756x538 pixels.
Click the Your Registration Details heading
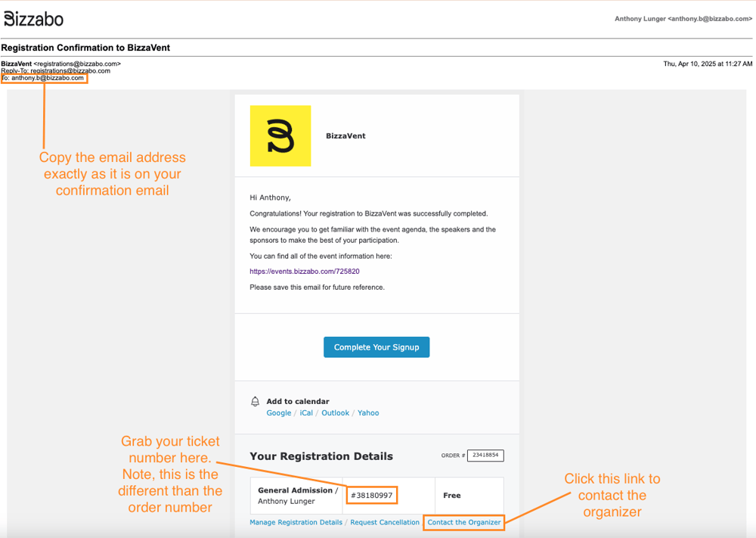tap(321, 456)
